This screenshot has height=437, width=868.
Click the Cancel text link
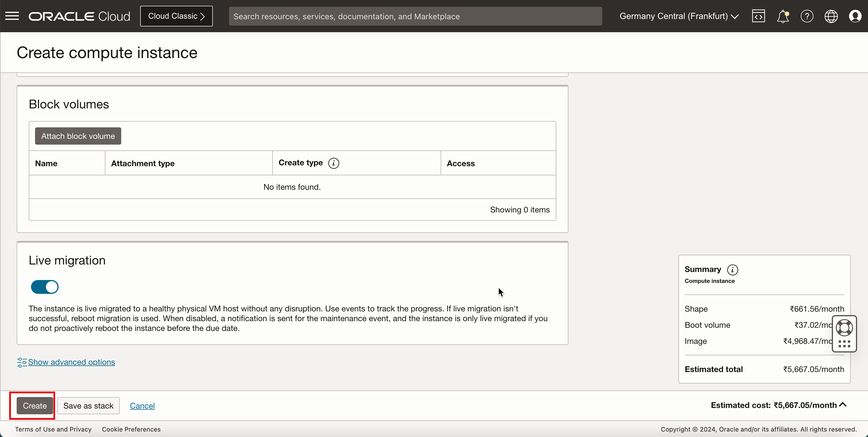[142, 406]
